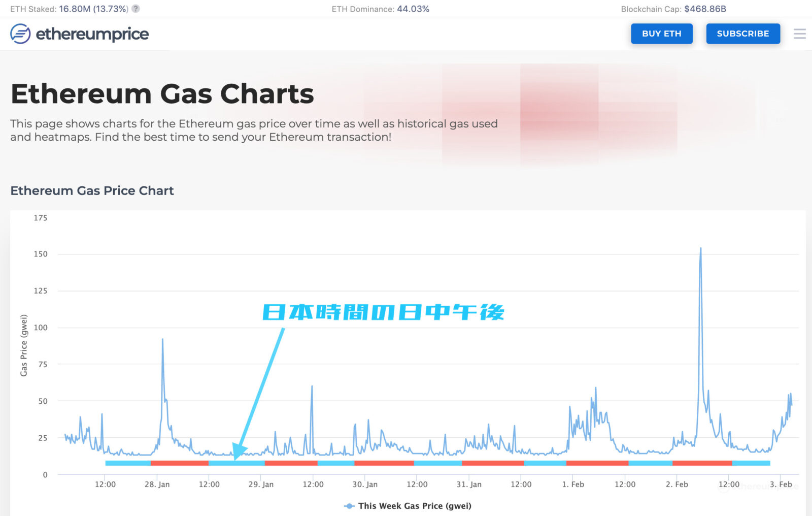Click the Blockchain Cap $468.86B value
The image size is (812, 516).
click(x=705, y=9)
